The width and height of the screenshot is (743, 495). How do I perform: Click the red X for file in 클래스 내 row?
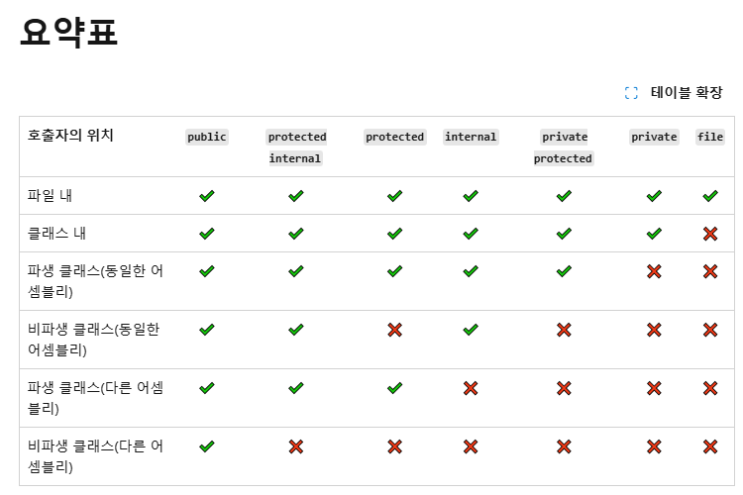pyautogui.click(x=710, y=234)
